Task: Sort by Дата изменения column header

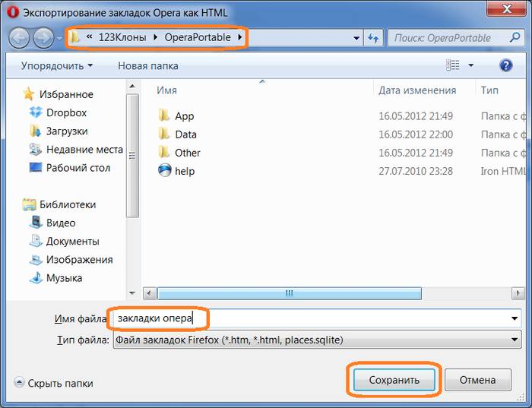Action: [417, 90]
